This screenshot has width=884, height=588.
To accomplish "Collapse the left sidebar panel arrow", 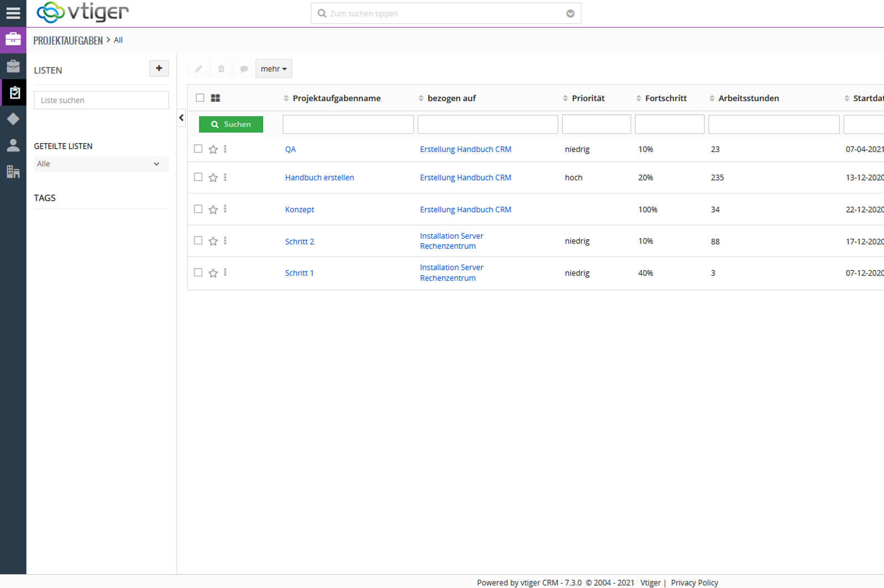I will pos(181,118).
